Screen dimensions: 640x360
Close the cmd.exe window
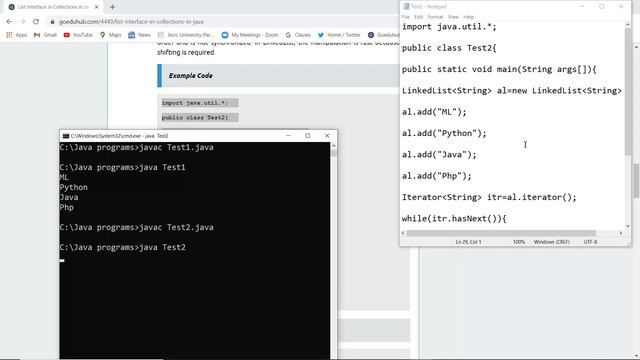[327, 136]
